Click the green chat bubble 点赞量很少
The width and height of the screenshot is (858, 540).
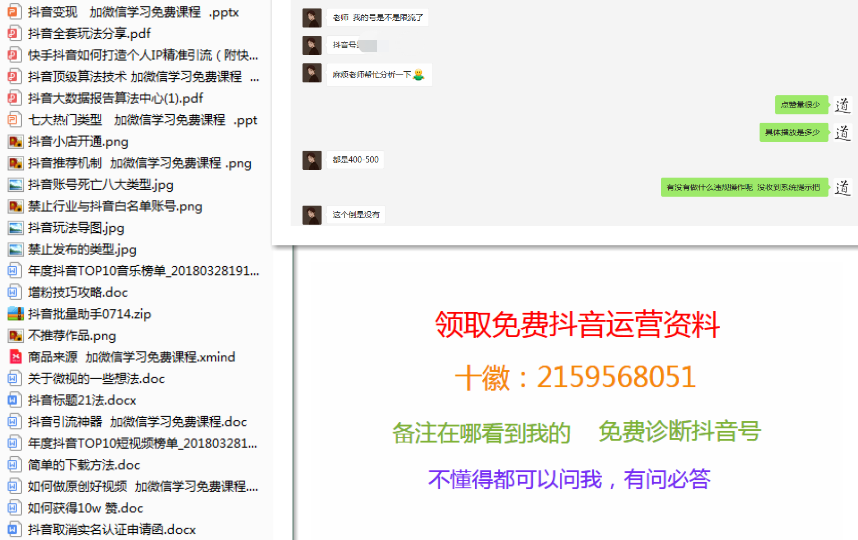(x=802, y=105)
